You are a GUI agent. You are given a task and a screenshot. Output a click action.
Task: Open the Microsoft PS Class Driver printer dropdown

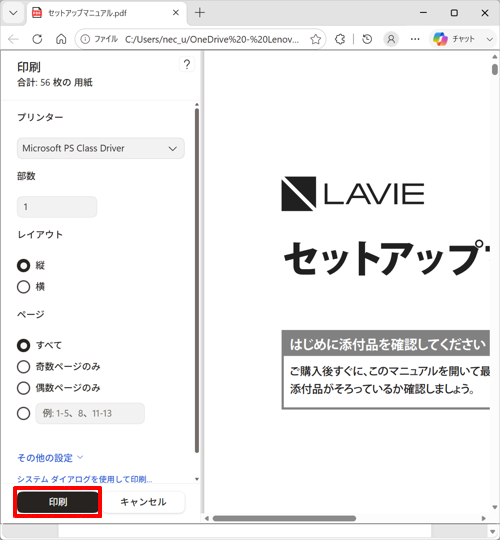click(101, 148)
